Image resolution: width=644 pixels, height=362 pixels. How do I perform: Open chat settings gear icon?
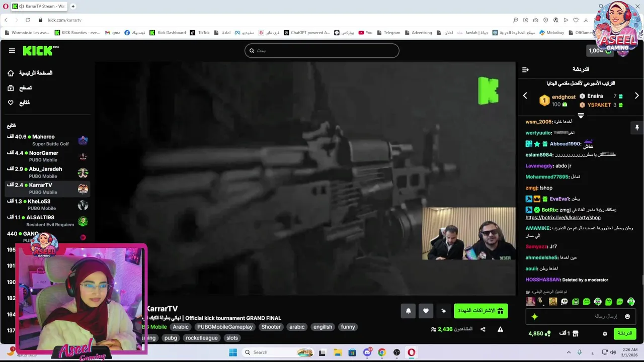605,333
